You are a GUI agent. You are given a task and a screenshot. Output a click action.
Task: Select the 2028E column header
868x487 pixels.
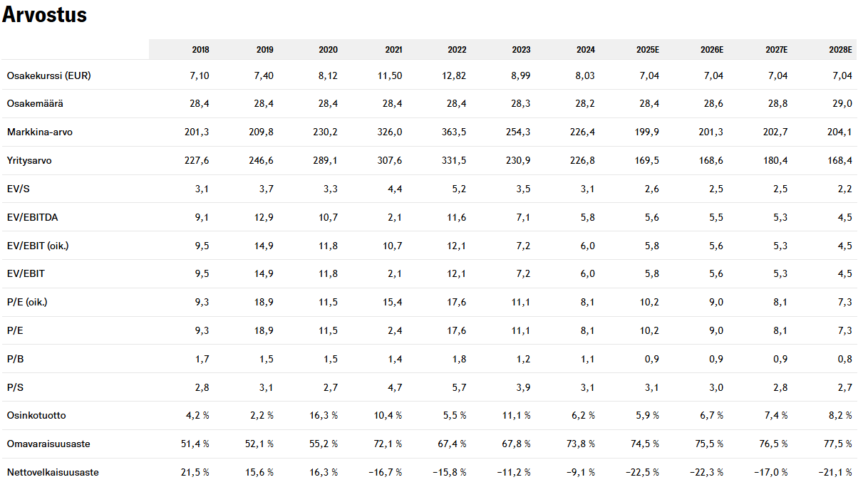tap(840, 50)
